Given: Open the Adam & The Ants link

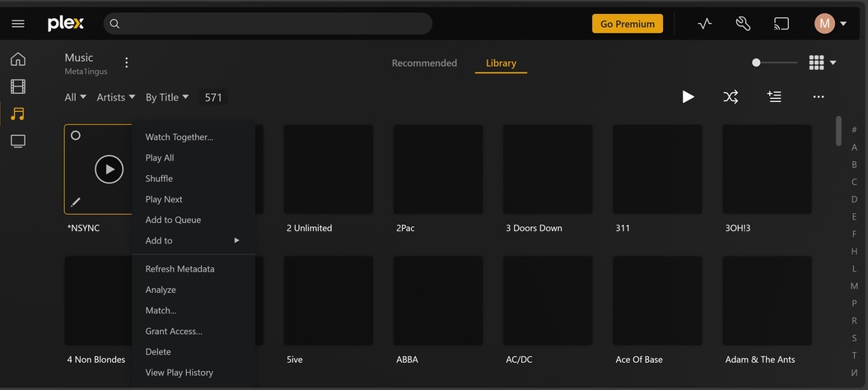Looking at the screenshot, I should [760, 360].
